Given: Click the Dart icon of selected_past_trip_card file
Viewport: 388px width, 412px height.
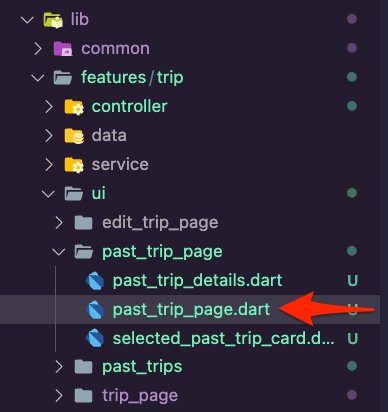Looking at the screenshot, I should (95, 339).
